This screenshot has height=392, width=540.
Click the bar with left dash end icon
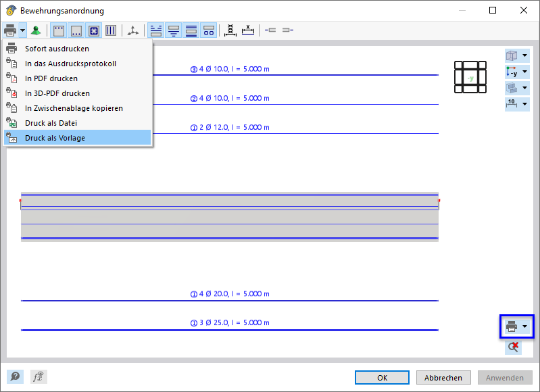click(270, 30)
